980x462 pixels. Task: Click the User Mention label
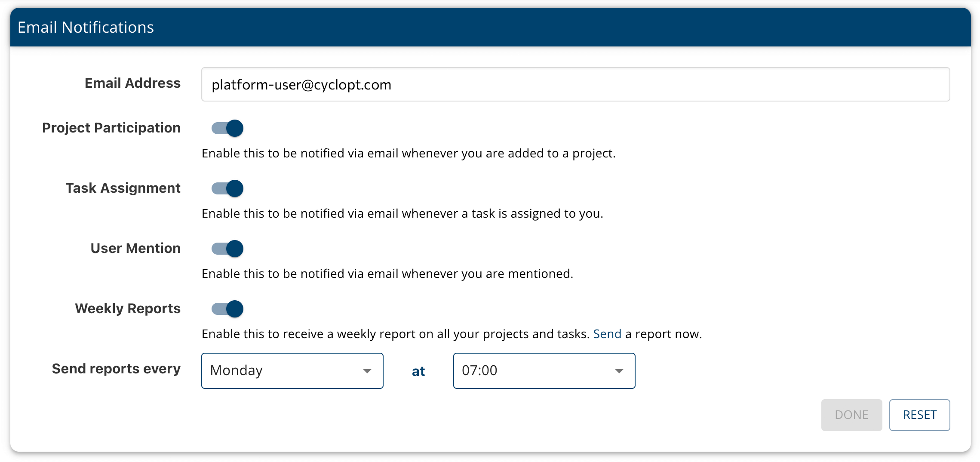tap(135, 248)
